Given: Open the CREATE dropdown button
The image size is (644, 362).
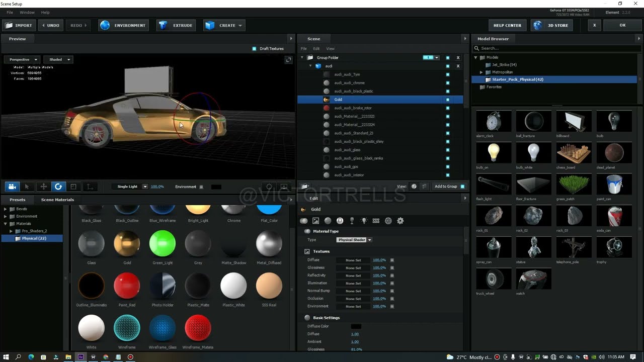Looking at the screenshot, I should [x=224, y=25].
